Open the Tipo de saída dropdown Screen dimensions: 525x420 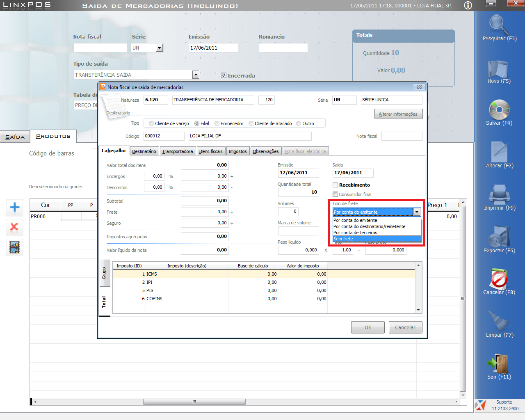(196, 75)
